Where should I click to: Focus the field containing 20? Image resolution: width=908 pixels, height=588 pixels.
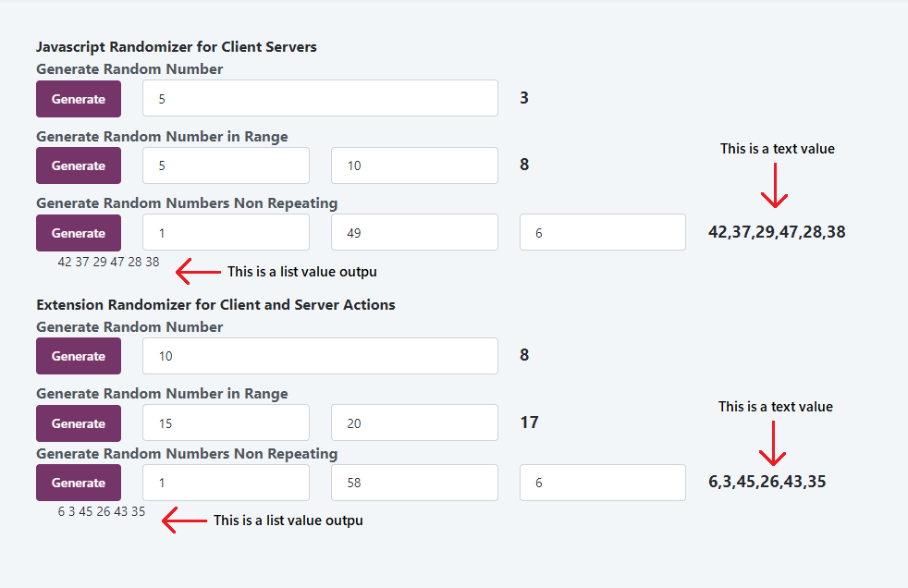pyautogui.click(x=414, y=423)
